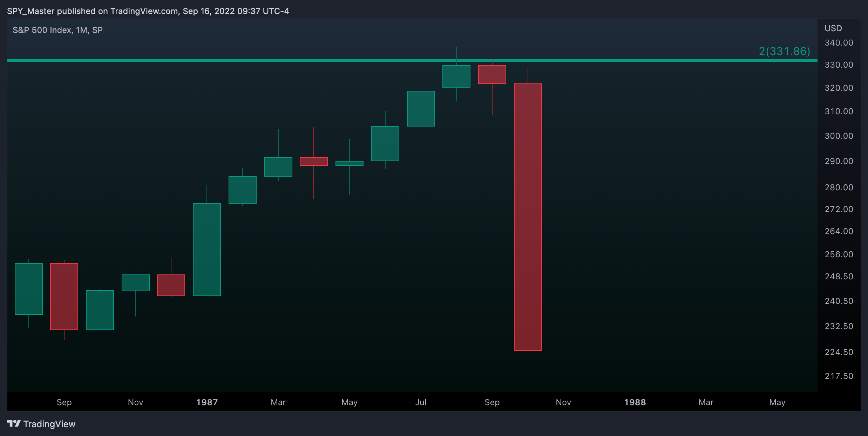Click the TradingView logo icon
868x436 pixels.
[14, 424]
